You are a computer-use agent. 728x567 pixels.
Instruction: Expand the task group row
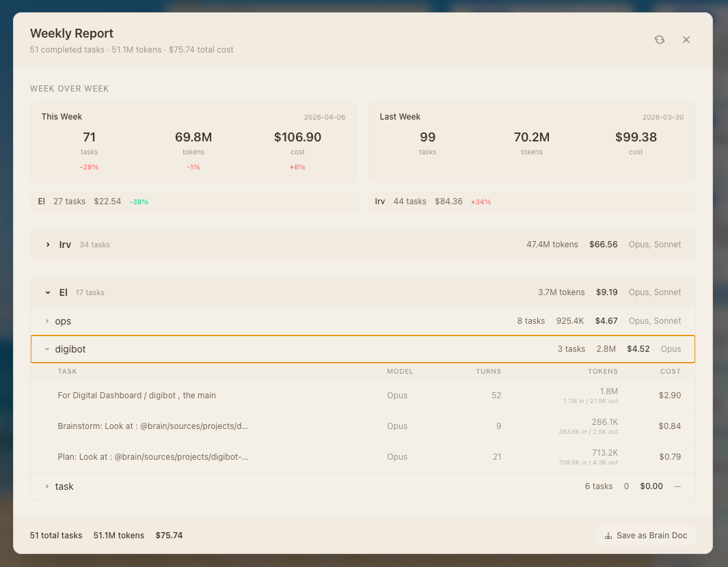pos(362,486)
